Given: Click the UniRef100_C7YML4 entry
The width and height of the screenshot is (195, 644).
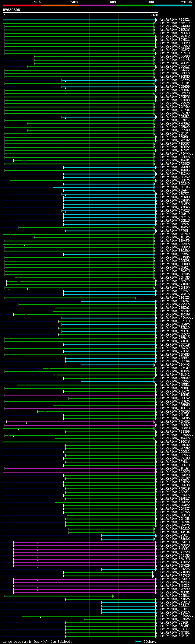Looking at the screenshot, I should [x=175, y=462].
